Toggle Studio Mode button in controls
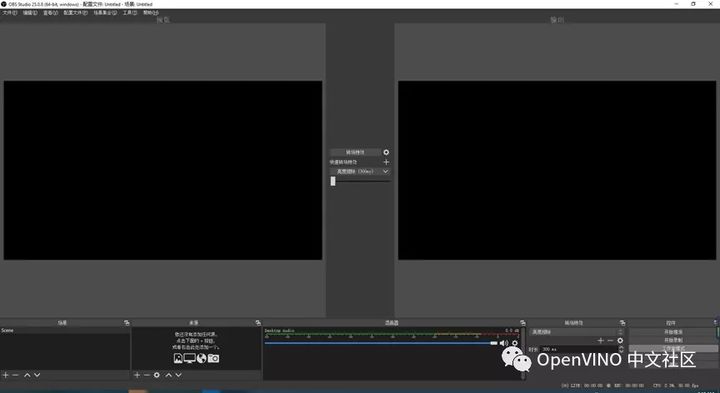Image resolution: width=720 pixels, height=393 pixels. pos(673,348)
